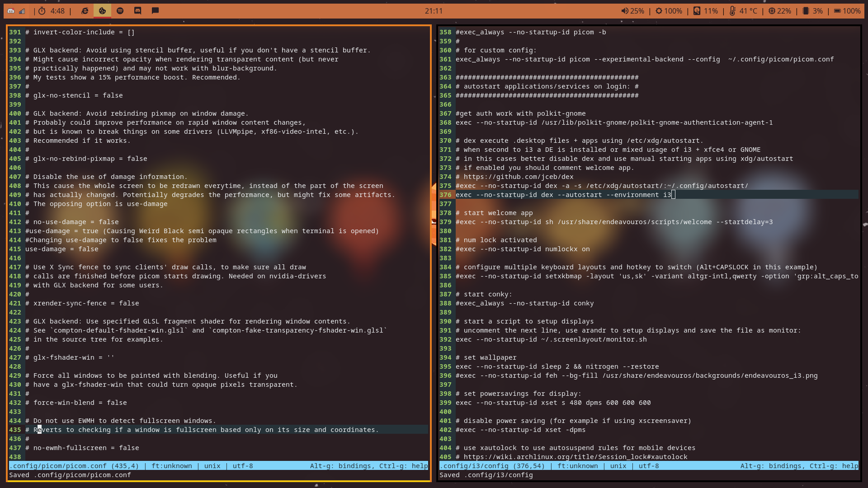This screenshot has height=488, width=868.
Task: Place cursor on line 415 use-damage = false
Action: tap(61, 249)
